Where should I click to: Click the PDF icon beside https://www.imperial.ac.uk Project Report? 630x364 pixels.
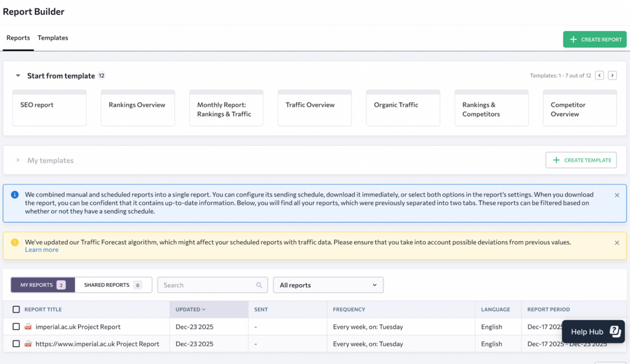coord(28,344)
